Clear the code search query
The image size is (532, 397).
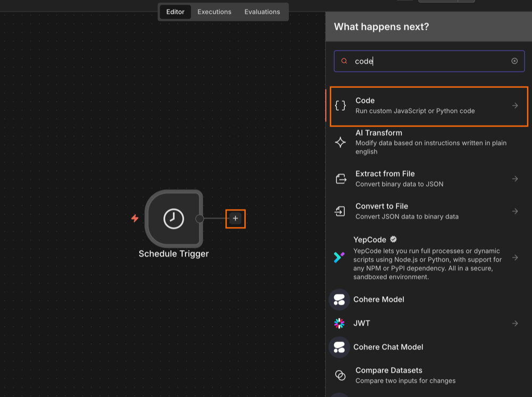point(514,61)
